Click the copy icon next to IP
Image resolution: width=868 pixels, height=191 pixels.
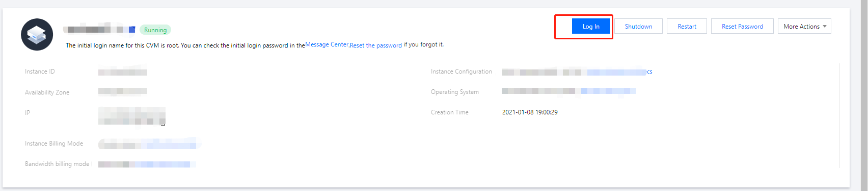pyautogui.click(x=162, y=122)
